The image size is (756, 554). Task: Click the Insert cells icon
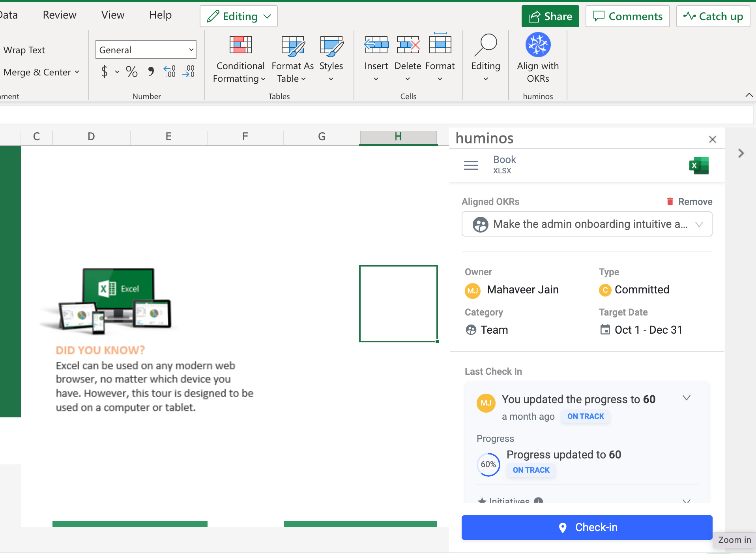pos(376,45)
